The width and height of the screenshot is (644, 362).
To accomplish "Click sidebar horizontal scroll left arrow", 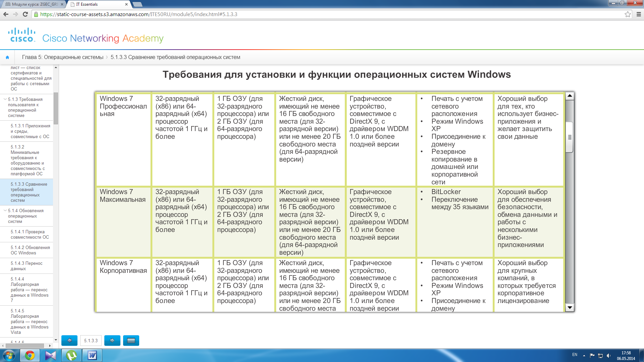I will tap(3, 346).
